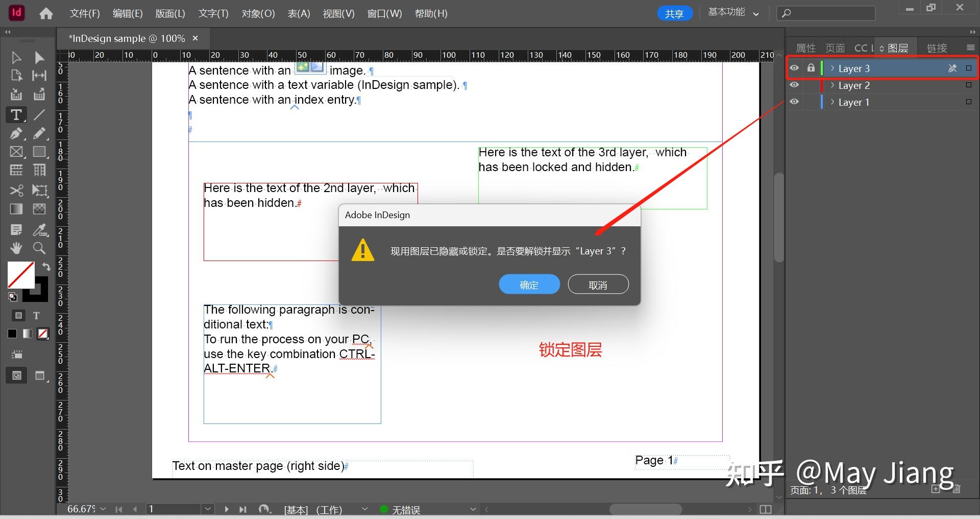Open the zoom level dropdown at bottom left
Viewport: 980px width, 519px height.
click(103, 509)
